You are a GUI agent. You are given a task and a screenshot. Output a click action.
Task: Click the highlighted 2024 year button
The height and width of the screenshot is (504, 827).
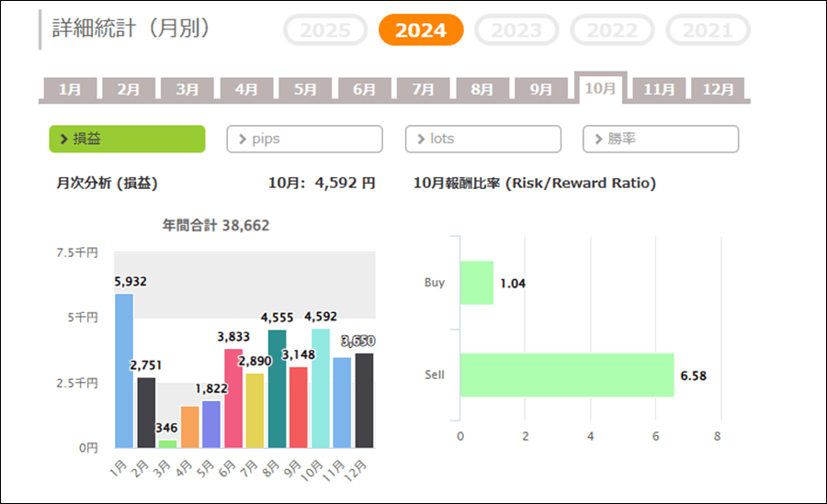[421, 30]
